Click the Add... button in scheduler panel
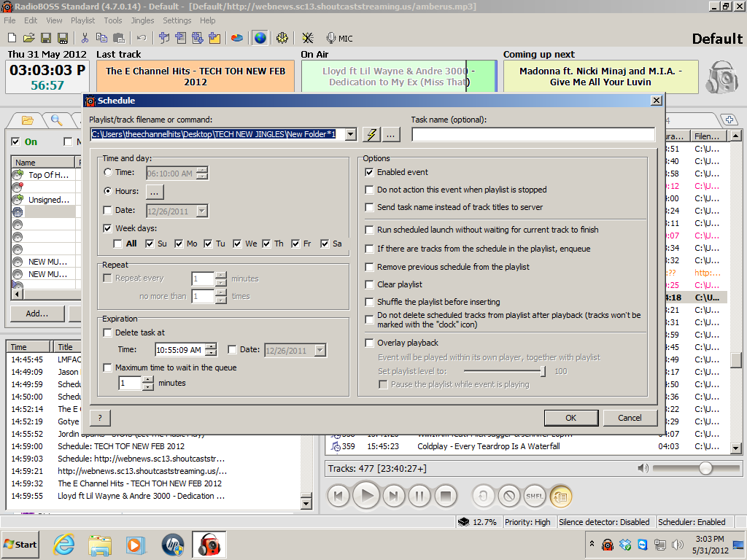This screenshot has width=747, height=560. [x=37, y=314]
